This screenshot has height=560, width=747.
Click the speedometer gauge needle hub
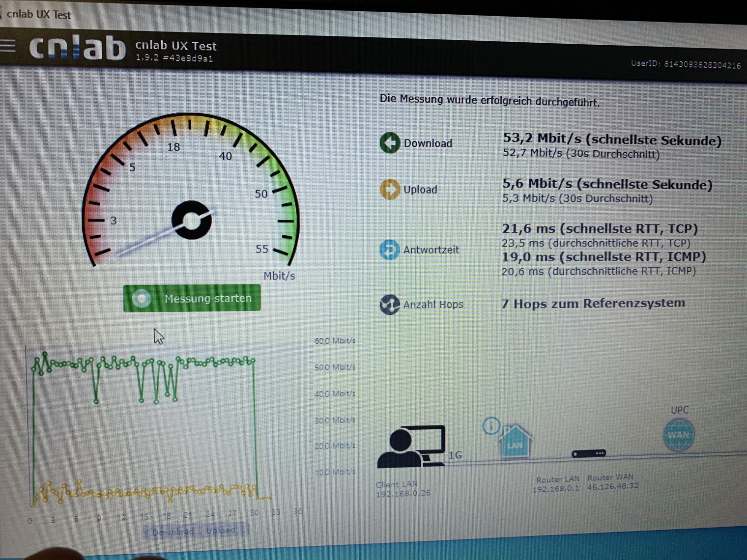click(x=192, y=221)
